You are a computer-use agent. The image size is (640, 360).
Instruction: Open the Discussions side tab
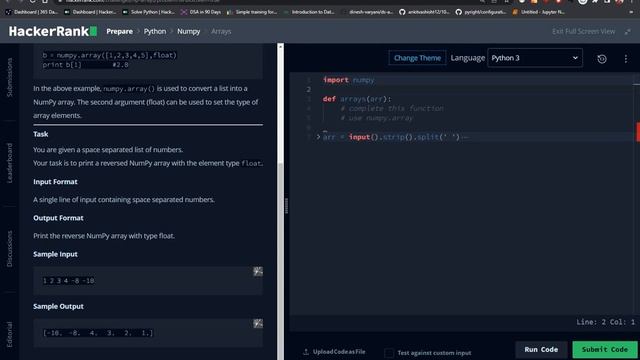click(9, 249)
